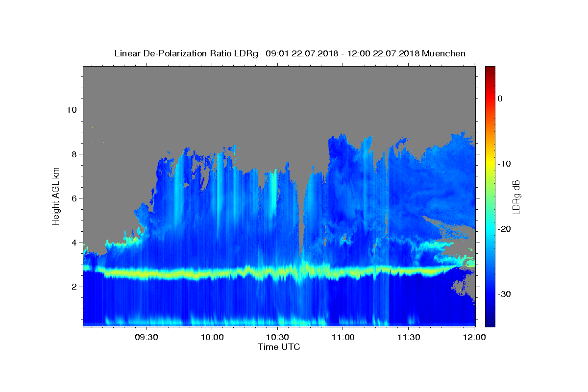Click the 11:30 time axis label
The height and width of the screenshot is (392, 588).
[x=409, y=337]
